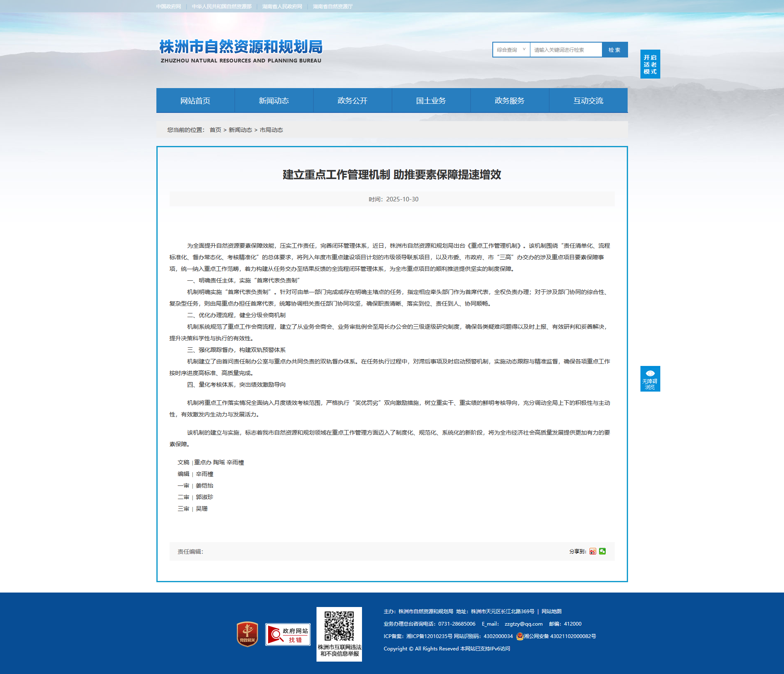Viewport: 784px width, 674px height.
Task: Share article via the Weibo icon
Action: click(592, 551)
